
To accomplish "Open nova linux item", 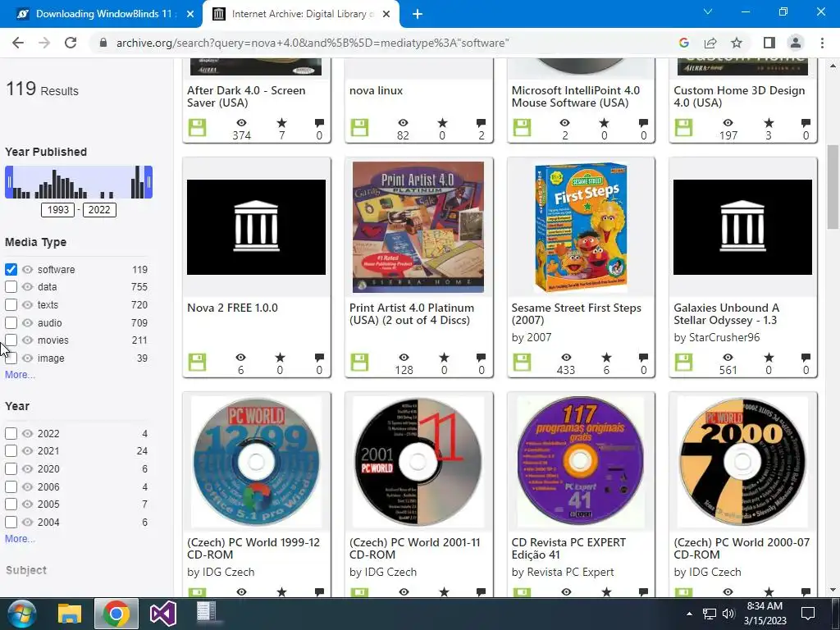I will pos(376,90).
